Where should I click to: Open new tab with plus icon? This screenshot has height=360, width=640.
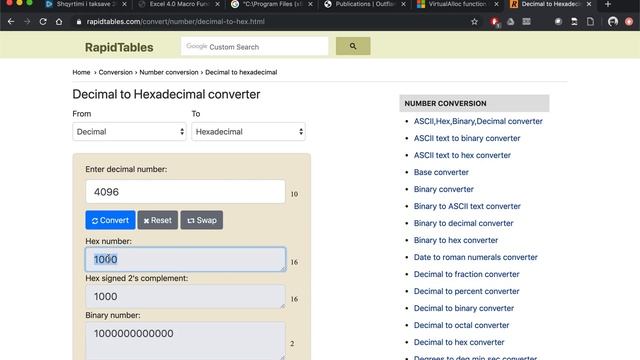608,4
